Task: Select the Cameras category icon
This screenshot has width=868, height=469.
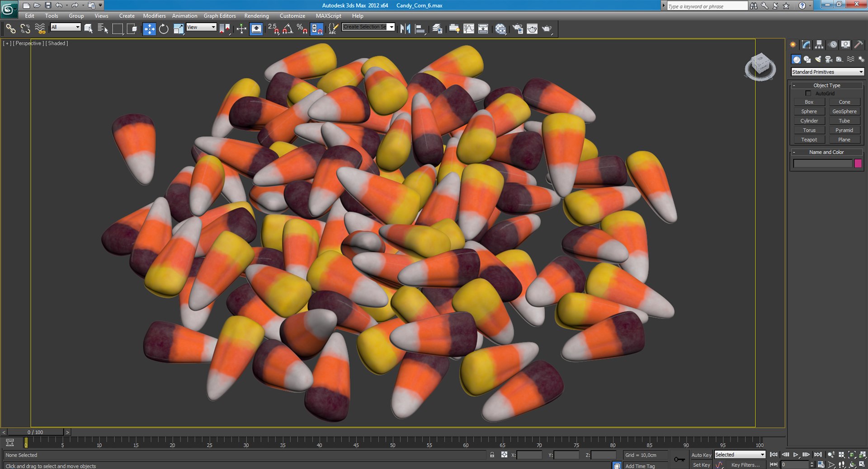Action: [829, 59]
